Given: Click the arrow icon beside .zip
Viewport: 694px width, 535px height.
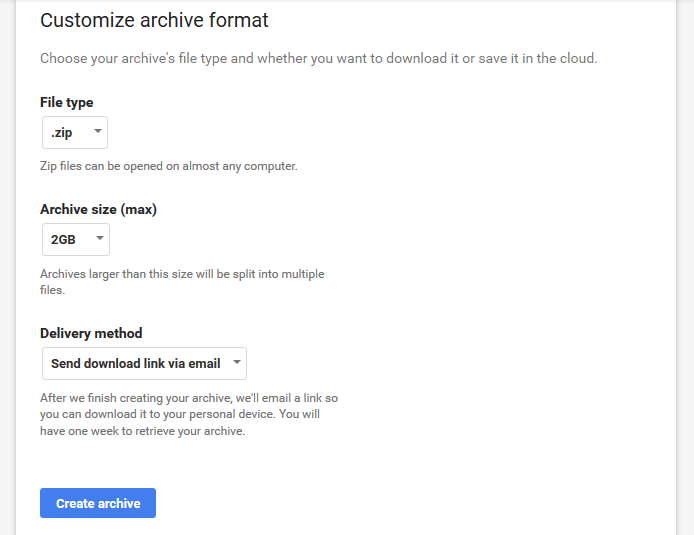Looking at the screenshot, I should point(98,131).
